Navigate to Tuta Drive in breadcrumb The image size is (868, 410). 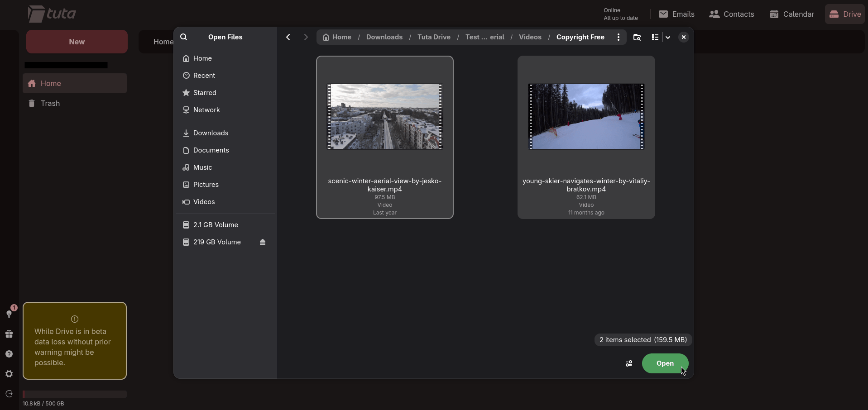(x=434, y=37)
